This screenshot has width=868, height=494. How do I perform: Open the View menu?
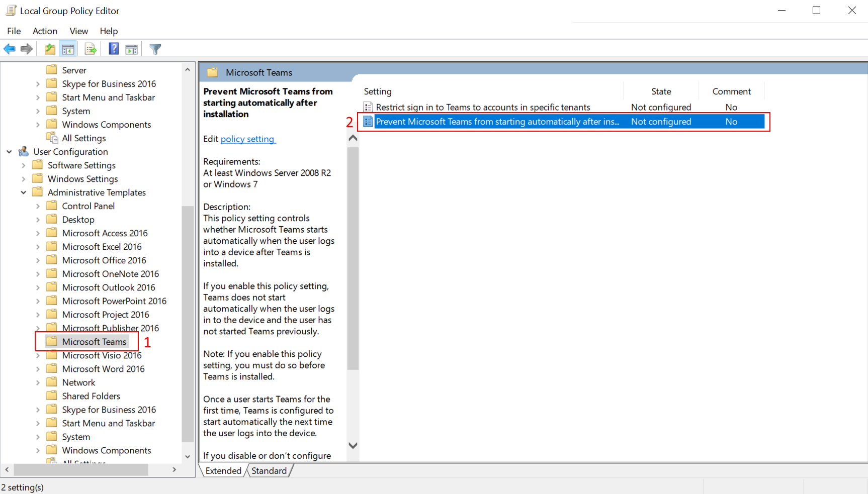click(x=78, y=31)
